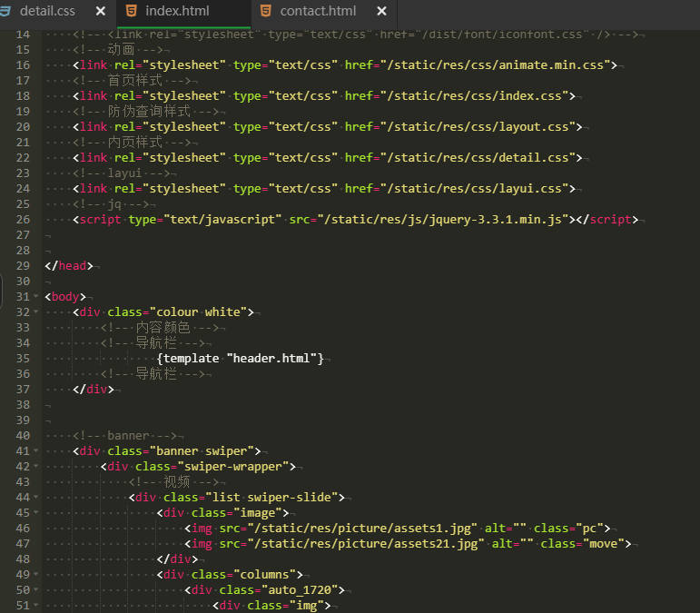
Task: Click the detail.css href on line 22
Action: click(x=478, y=158)
